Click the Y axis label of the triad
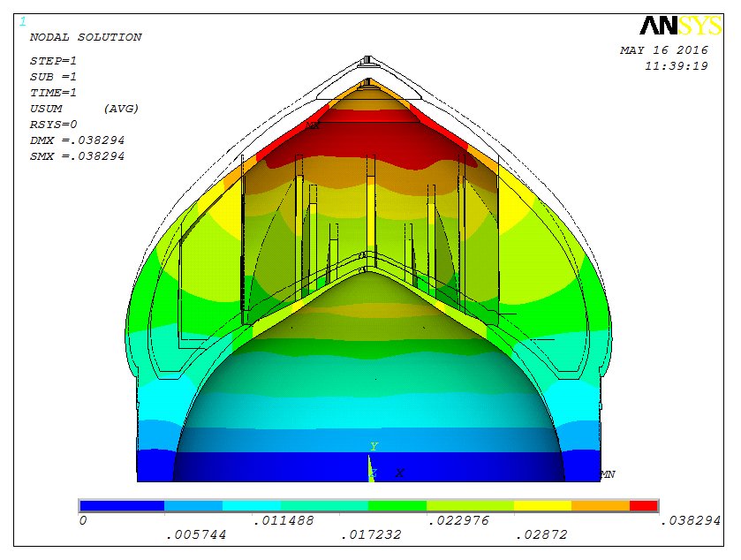The height and width of the screenshot is (560, 741). click(x=374, y=447)
